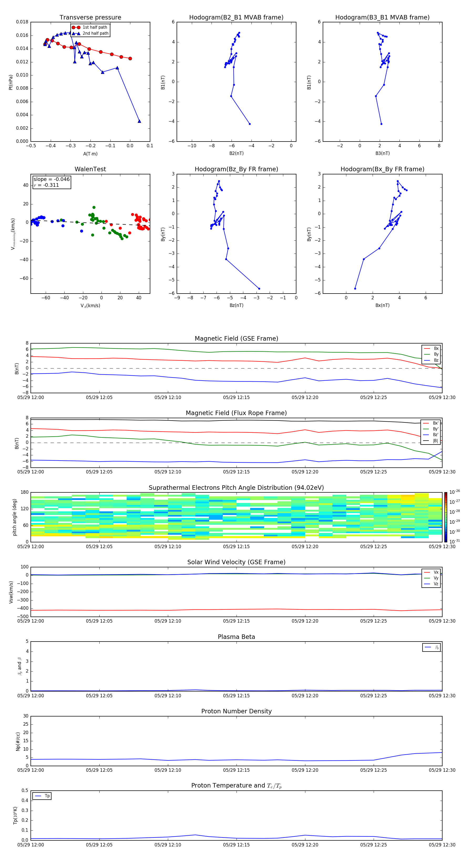Click the 'Pt(nPa)' y-axis label
This screenshot has width=473, height=868.
click(x=11, y=82)
